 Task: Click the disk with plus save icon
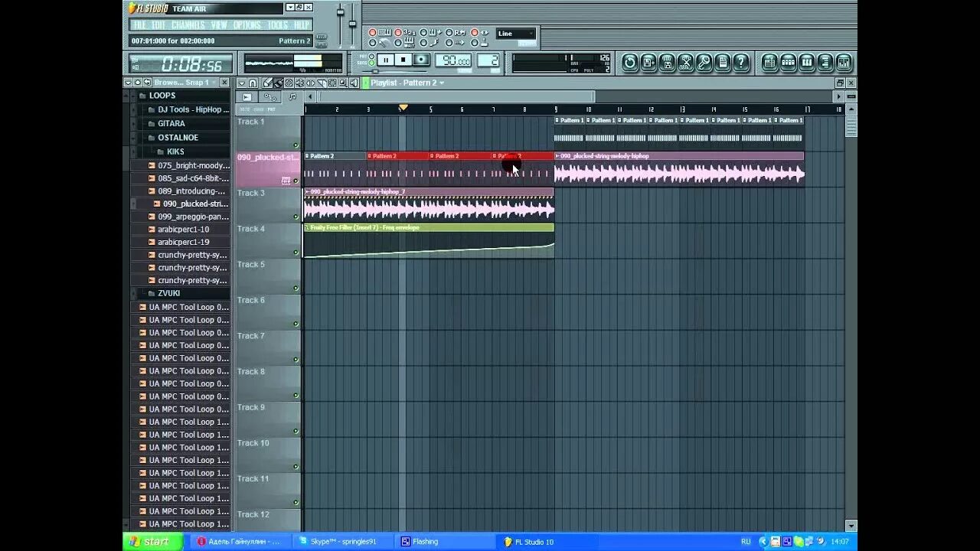click(648, 63)
